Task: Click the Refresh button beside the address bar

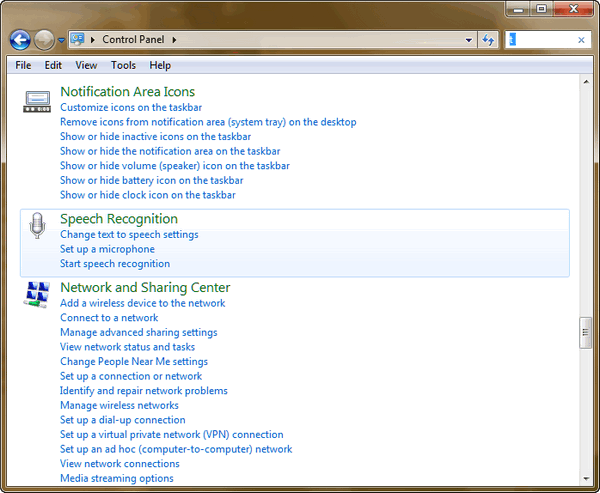Action: point(488,40)
